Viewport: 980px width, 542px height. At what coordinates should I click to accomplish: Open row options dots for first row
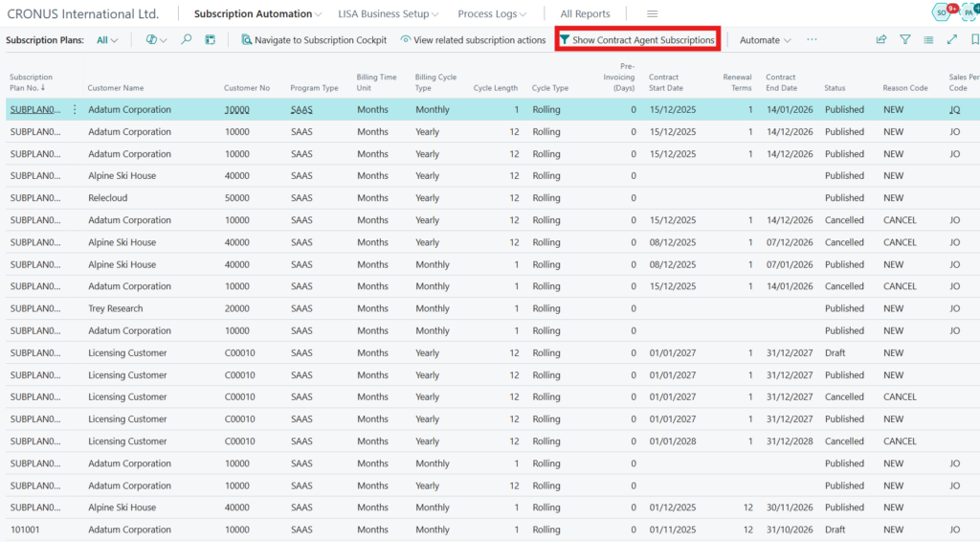[75, 110]
